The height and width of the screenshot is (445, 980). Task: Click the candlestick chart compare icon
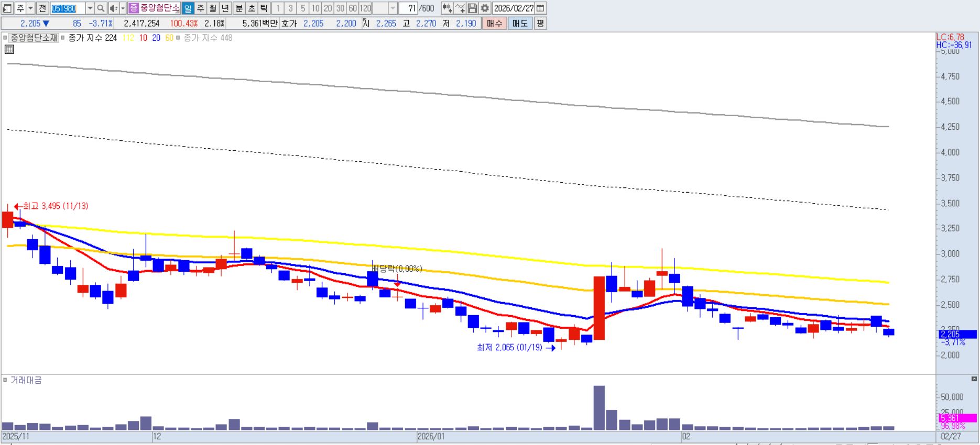coord(447,8)
